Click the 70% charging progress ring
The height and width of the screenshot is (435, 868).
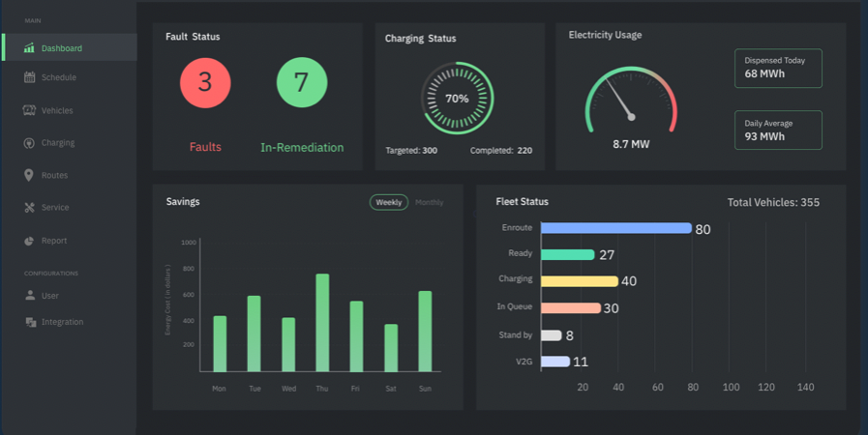[457, 99]
